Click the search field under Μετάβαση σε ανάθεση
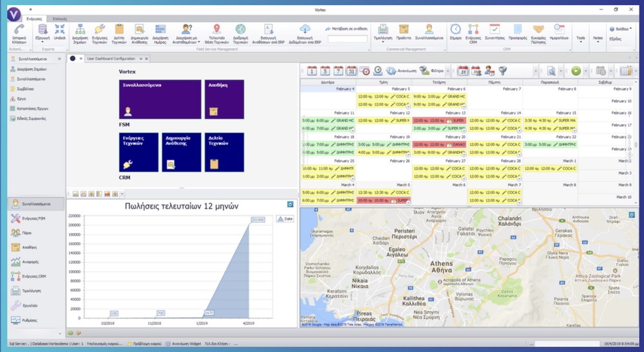Image resolution: width=644 pixels, height=352 pixels. tap(347, 39)
